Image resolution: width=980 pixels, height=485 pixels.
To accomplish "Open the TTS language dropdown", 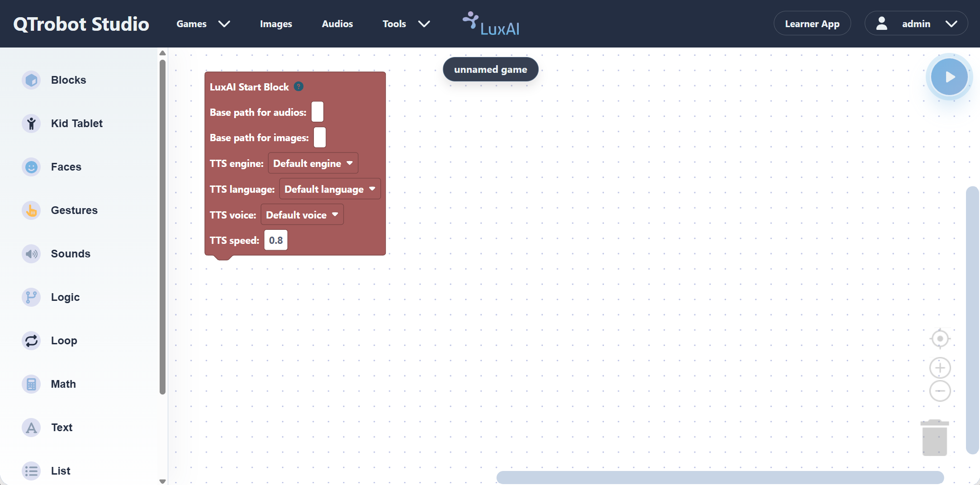I will (x=330, y=189).
